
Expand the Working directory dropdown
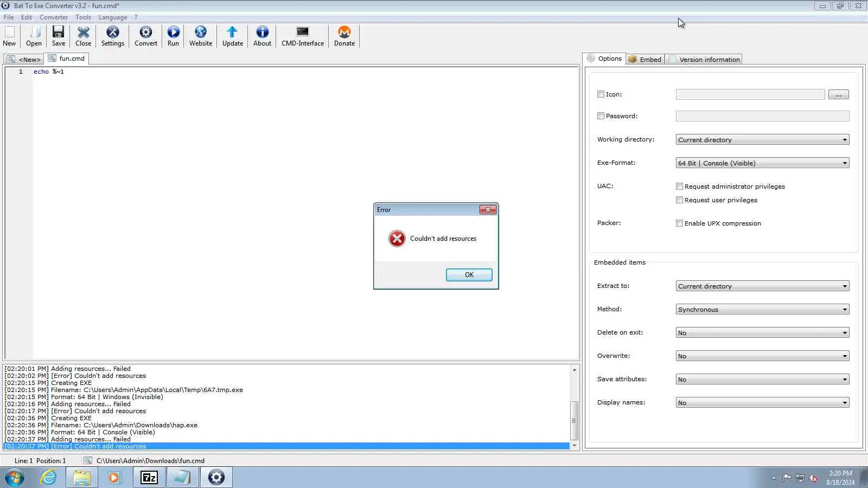tap(762, 140)
